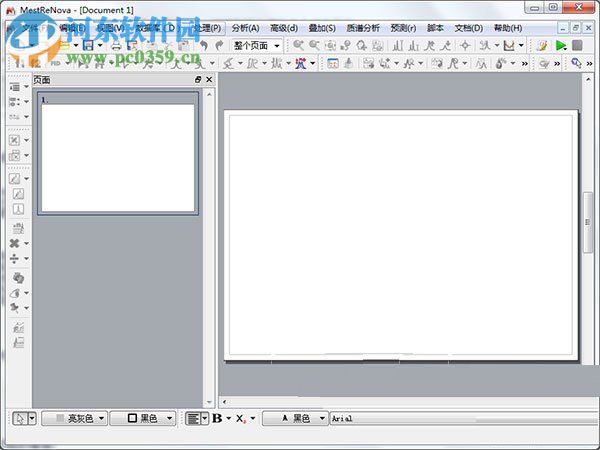Click the PDF document icon in left toolbar
This screenshot has height=450, width=600.
(18, 209)
